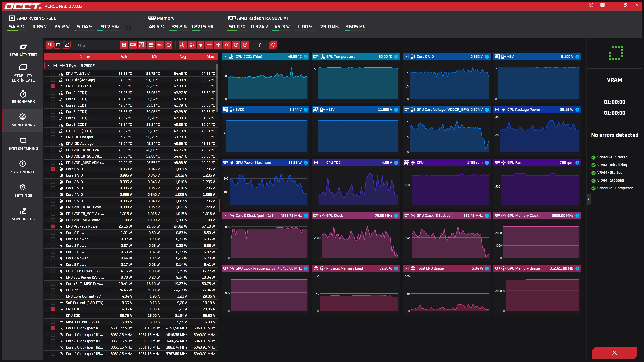644x362 pixels.
Task: Sort table by Value column header
Action: coord(125,57)
